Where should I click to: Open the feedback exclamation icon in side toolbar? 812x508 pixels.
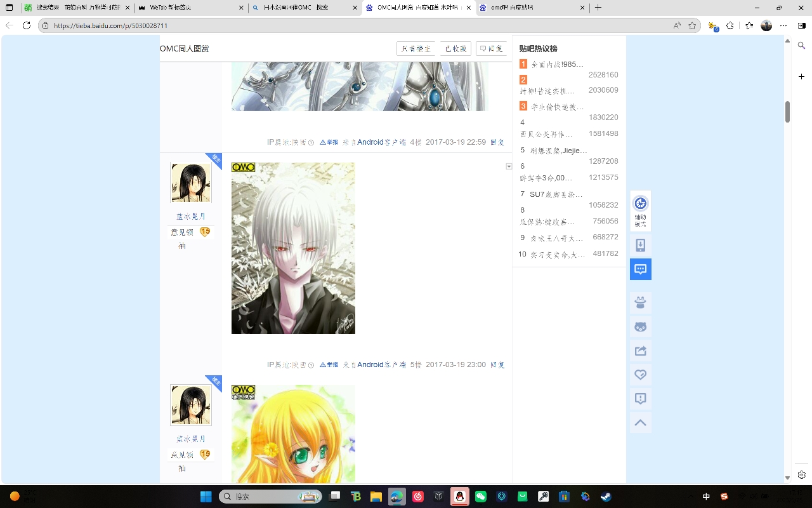[x=641, y=399]
